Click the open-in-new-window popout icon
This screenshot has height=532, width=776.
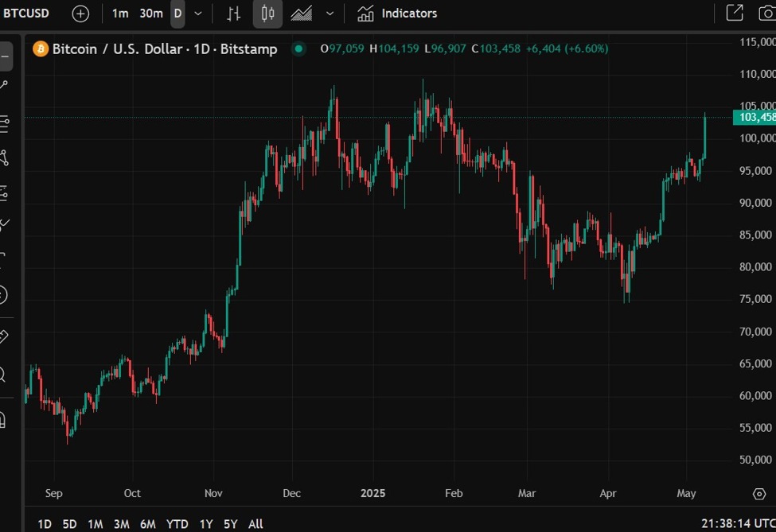click(735, 14)
